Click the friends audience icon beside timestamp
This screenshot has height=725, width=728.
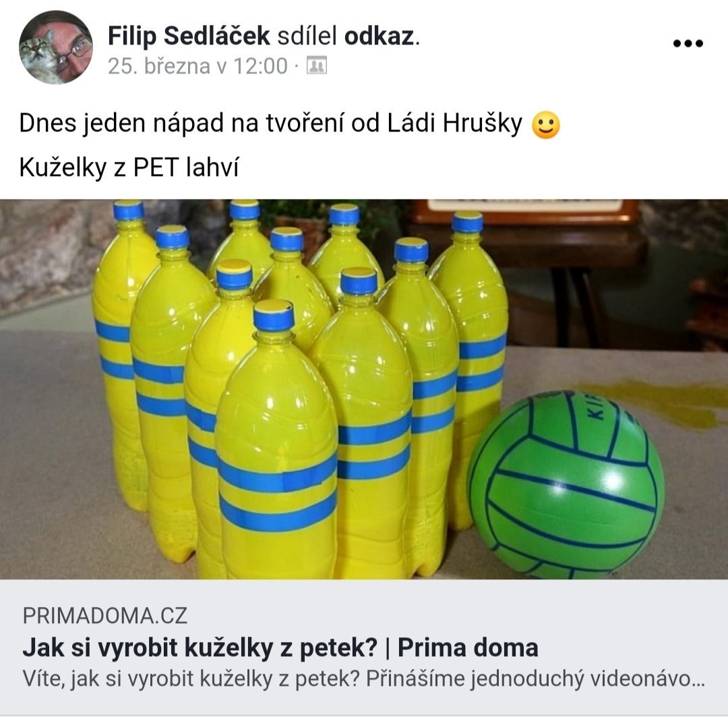[317, 65]
